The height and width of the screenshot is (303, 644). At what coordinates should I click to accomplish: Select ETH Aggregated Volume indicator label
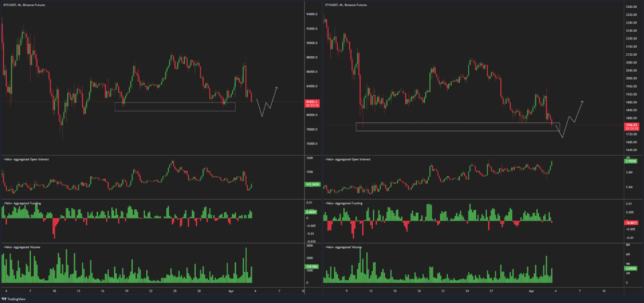tap(343, 247)
